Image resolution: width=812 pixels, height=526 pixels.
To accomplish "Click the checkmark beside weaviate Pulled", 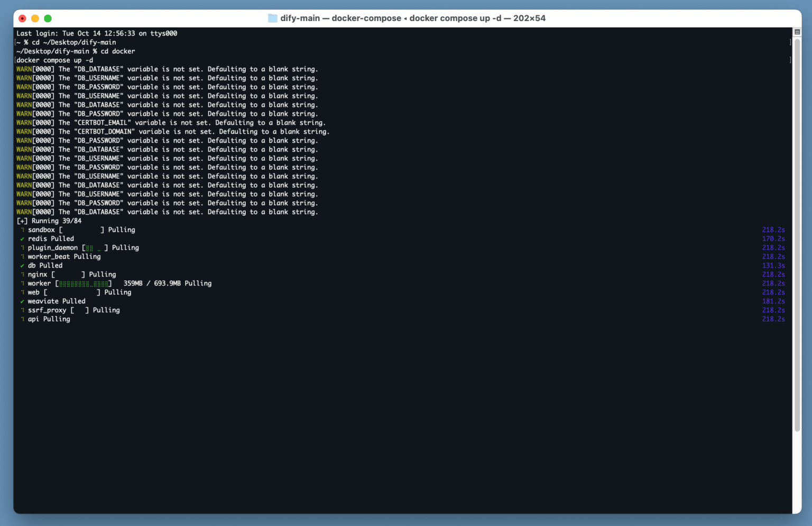I will point(22,301).
